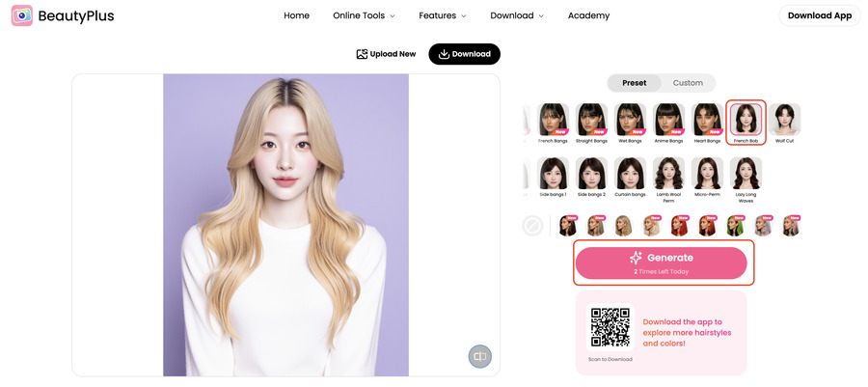Click the no-color (none) hair option
This screenshot has height=387, width=868.
(532, 226)
